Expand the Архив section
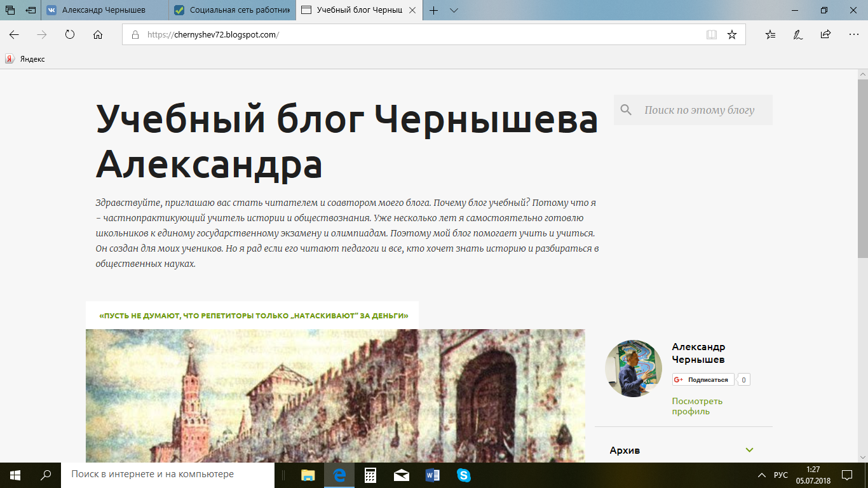 pyautogui.click(x=750, y=450)
